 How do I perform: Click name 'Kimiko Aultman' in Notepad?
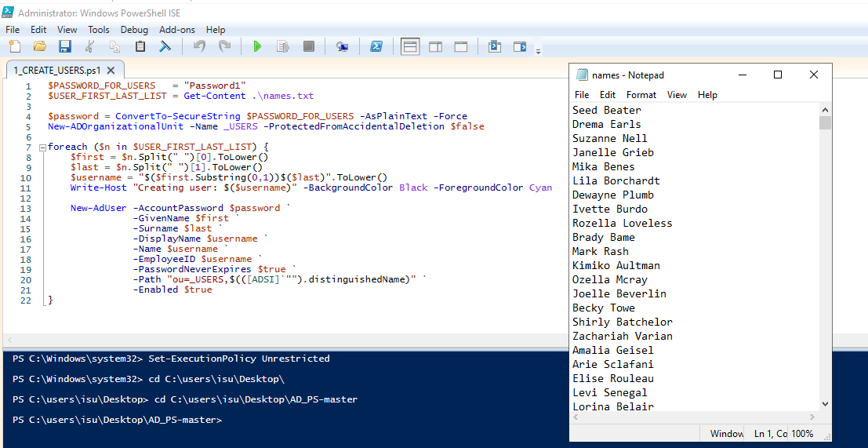click(x=616, y=266)
